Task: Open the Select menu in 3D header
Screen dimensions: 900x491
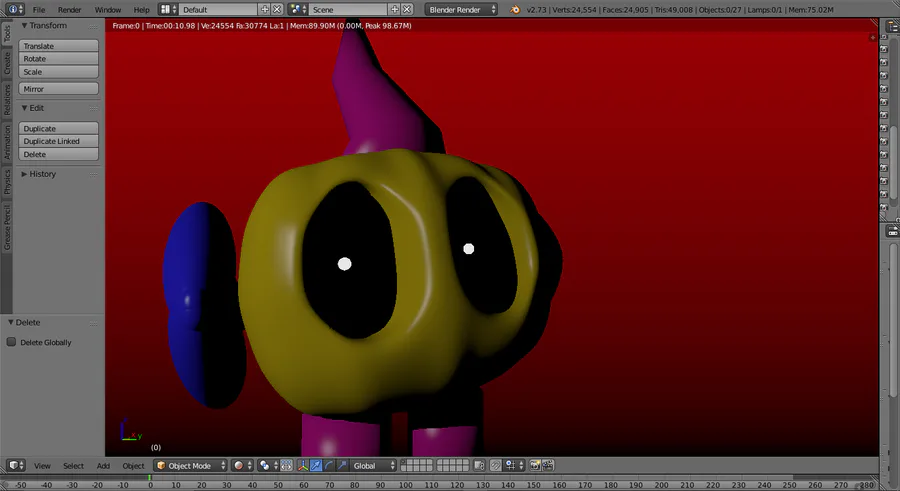Action: click(73, 466)
